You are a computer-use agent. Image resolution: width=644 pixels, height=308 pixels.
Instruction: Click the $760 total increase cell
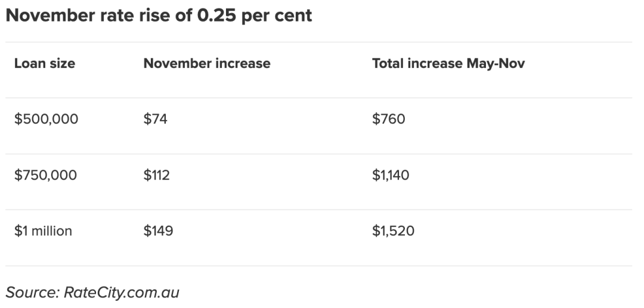(389, 119)
